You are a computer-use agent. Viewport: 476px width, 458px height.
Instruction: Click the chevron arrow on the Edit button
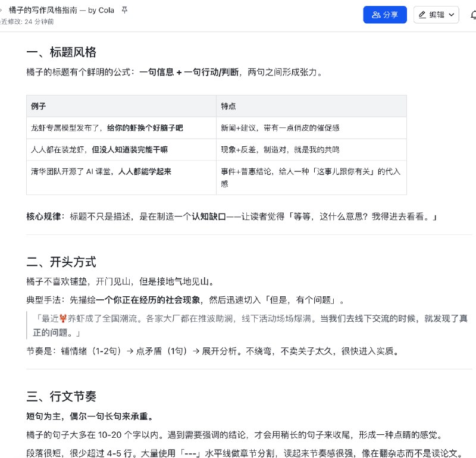450,15
